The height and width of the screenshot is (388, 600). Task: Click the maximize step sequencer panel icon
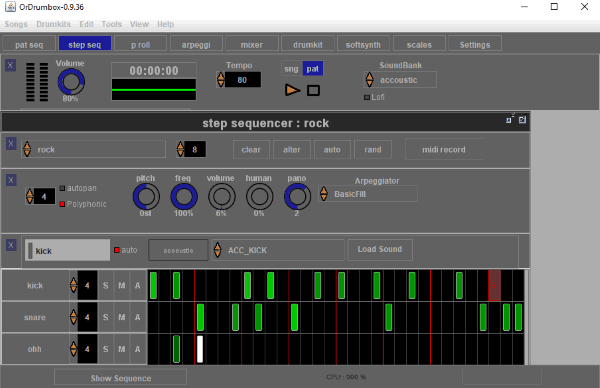[x=522, y=120]
